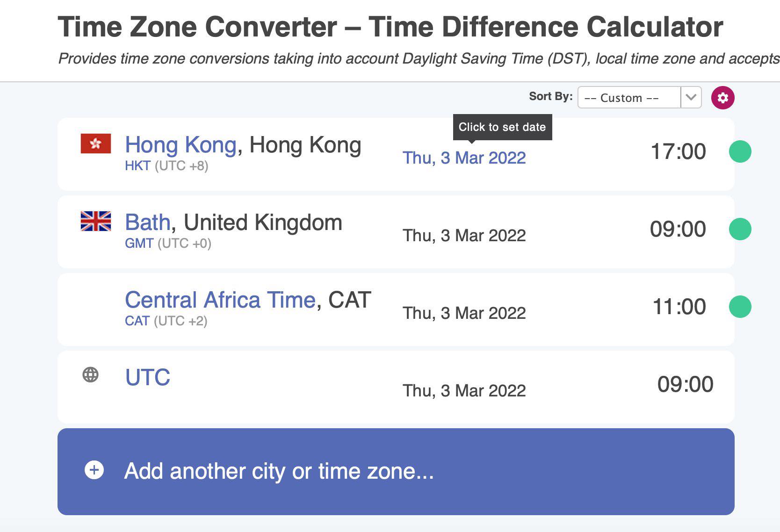Click the globe icon beside UTC

pyautogui.click(x=90, y=374)
